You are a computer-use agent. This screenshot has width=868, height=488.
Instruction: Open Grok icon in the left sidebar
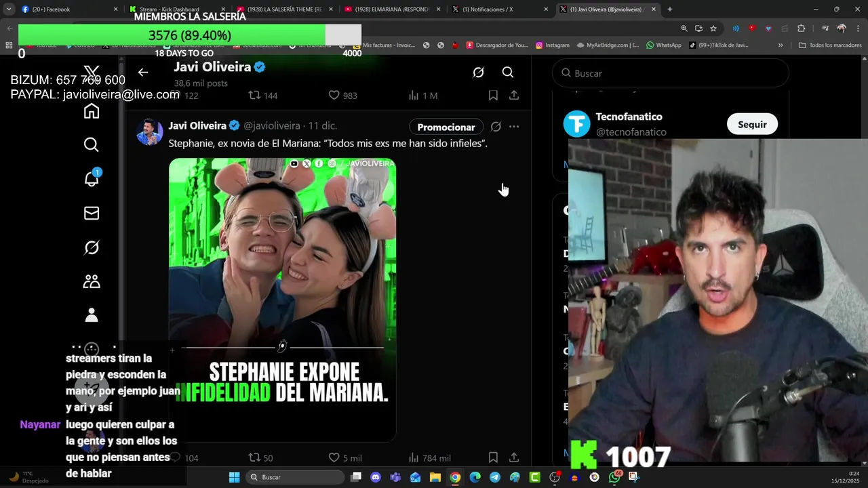tap(92, 248)
